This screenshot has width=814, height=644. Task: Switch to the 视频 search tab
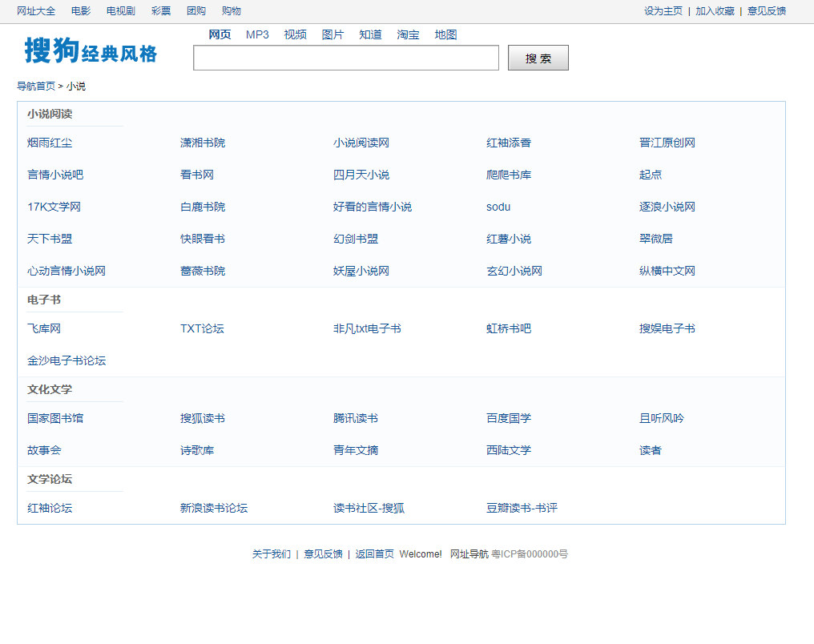[295, 34]
